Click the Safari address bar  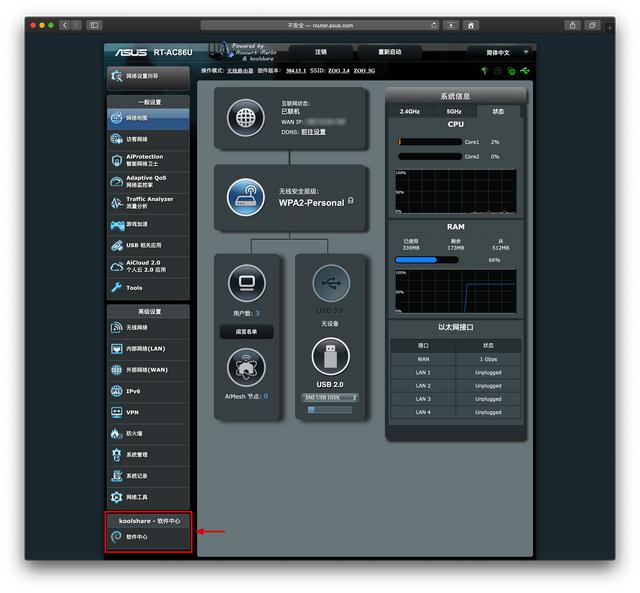[320, 25]
